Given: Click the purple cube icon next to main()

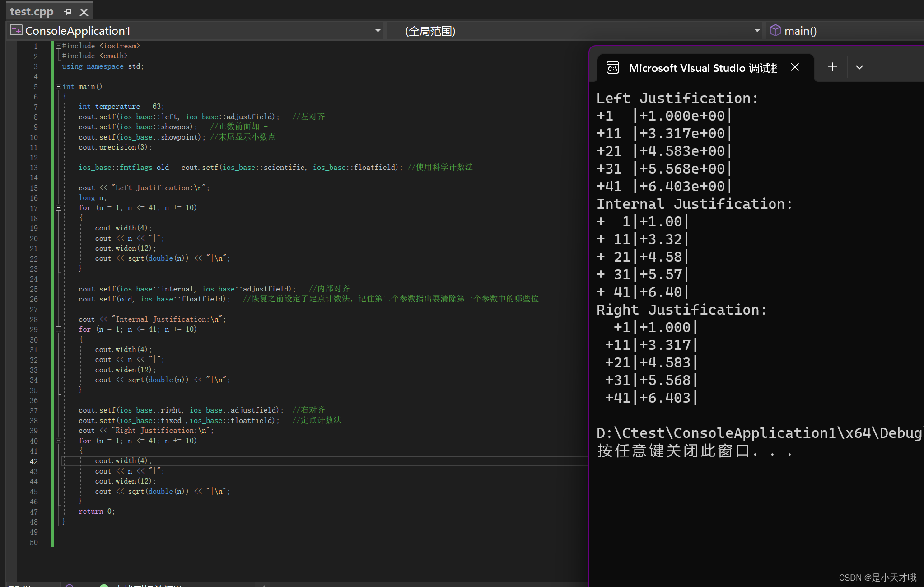Looking at the screenshot, I should coord(775,30).
